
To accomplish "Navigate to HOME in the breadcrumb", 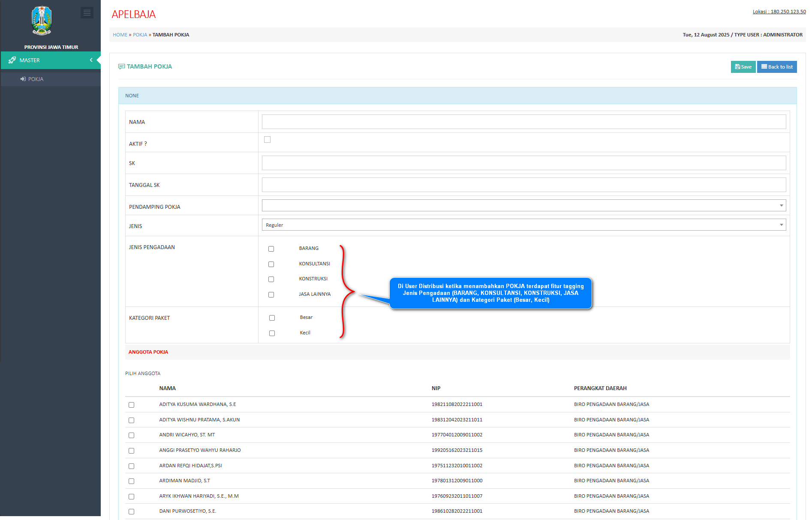I will click(x=120, y=35).
